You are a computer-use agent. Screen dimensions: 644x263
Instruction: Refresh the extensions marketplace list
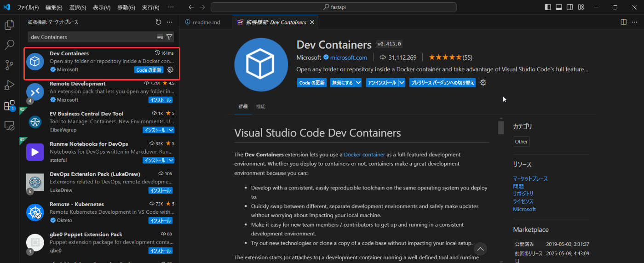click(x=158, y=22)
